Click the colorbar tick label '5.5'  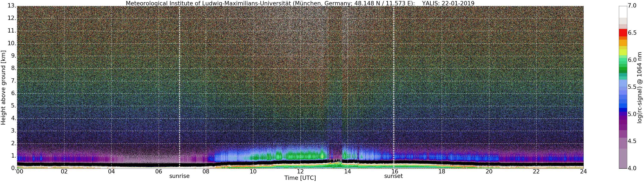[632, 87]
